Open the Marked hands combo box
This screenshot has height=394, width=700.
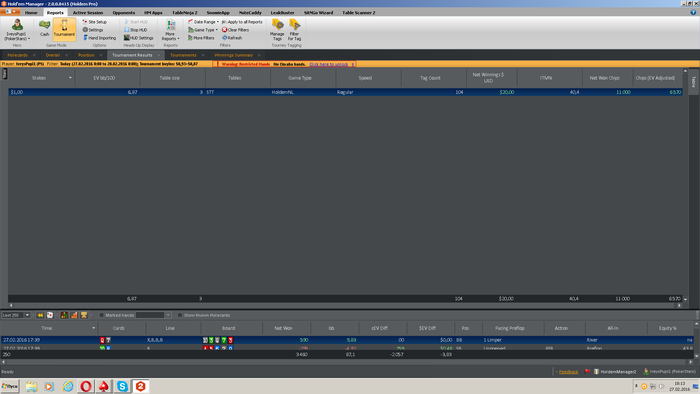153,315
